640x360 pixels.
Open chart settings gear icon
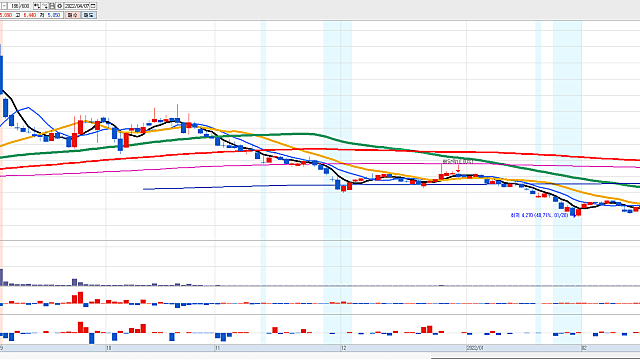tap(59, 6)
